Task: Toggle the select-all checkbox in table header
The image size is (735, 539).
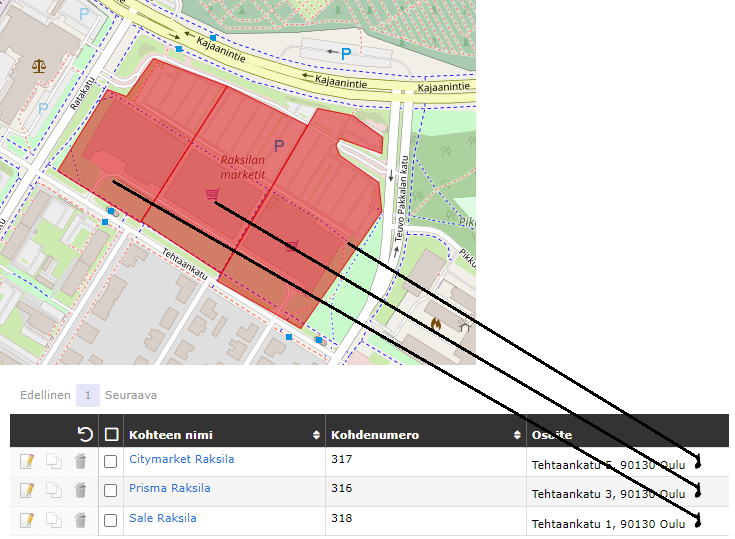Action: pos(111,435)
